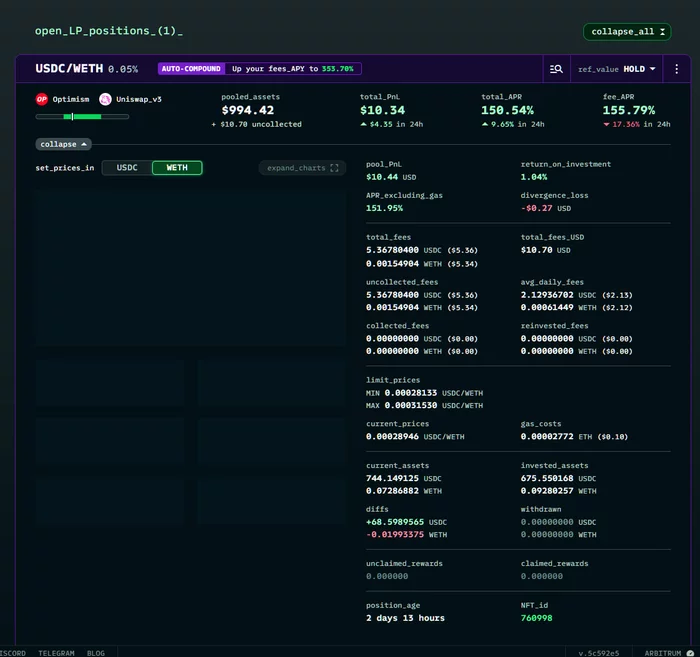The image size is (700, 657).
Task: Click the collapse_all button
Action: [x=627, y=32]
